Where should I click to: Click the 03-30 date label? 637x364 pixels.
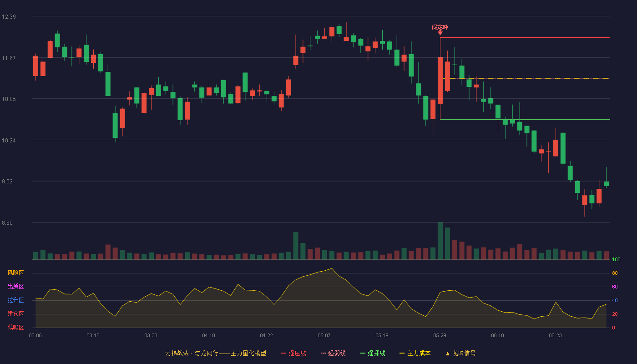[x=151, y=335]
